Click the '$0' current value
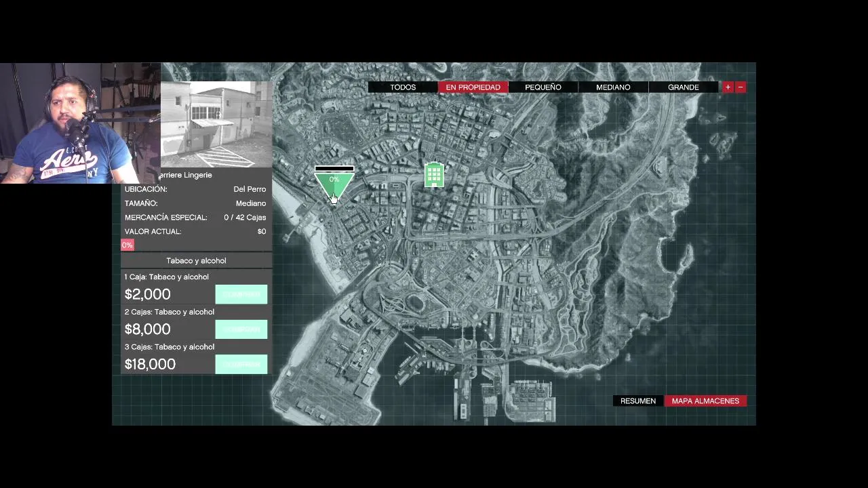The width and height of the screenshot is (868, 488). point(262,232)
